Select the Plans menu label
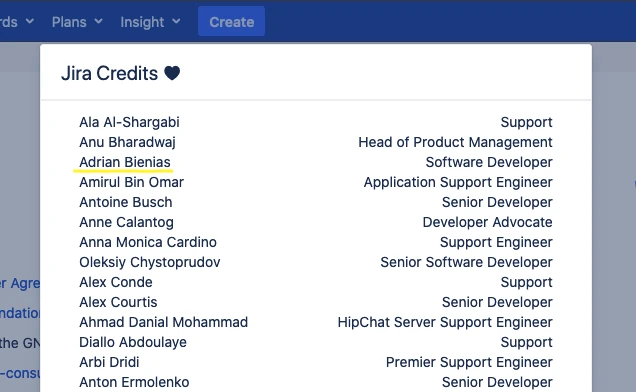The image size is (636, 392). (69, 22)
